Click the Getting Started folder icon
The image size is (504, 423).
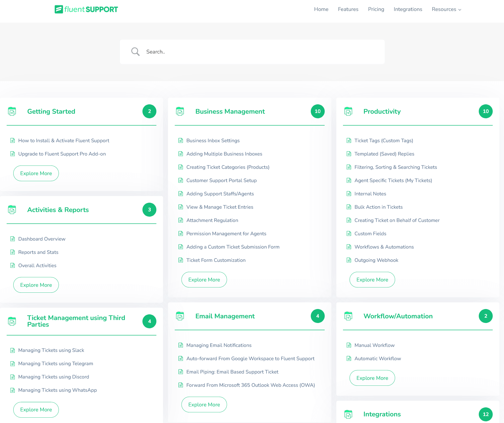[x=12, y=111]
